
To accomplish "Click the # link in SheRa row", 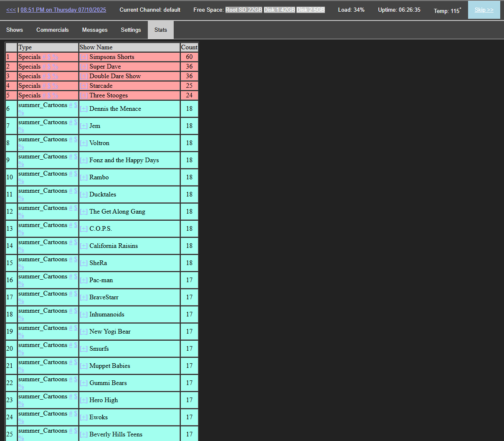I will click(x=71, y=260).
